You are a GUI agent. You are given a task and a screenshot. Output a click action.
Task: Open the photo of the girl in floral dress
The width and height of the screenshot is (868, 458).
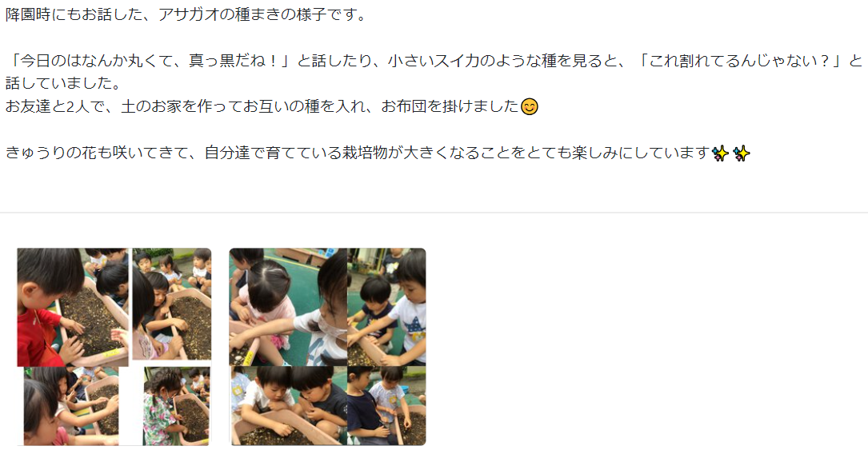[177, 406]
